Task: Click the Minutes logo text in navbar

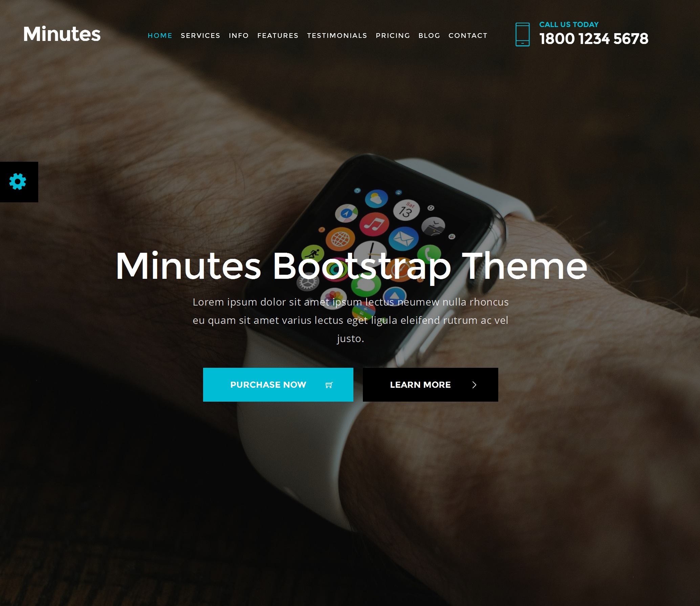Action: 61,33
